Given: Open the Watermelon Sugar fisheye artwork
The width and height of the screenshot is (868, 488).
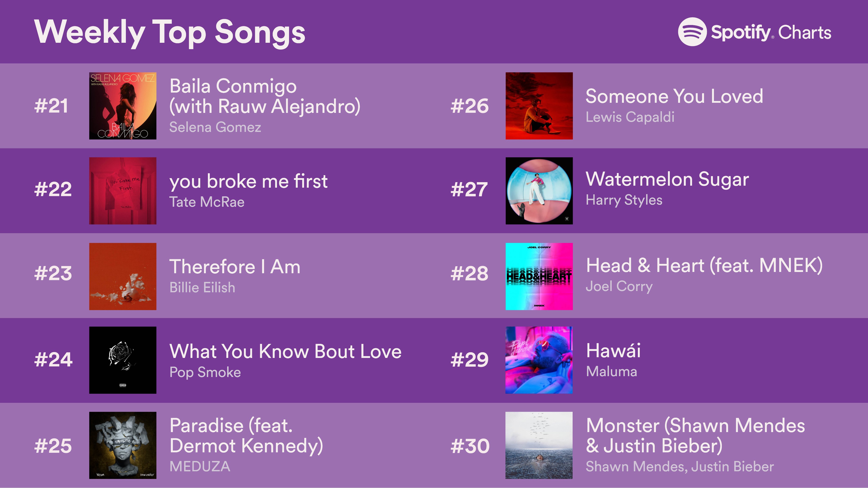Looking at the screenshot, I should point(539,191).
